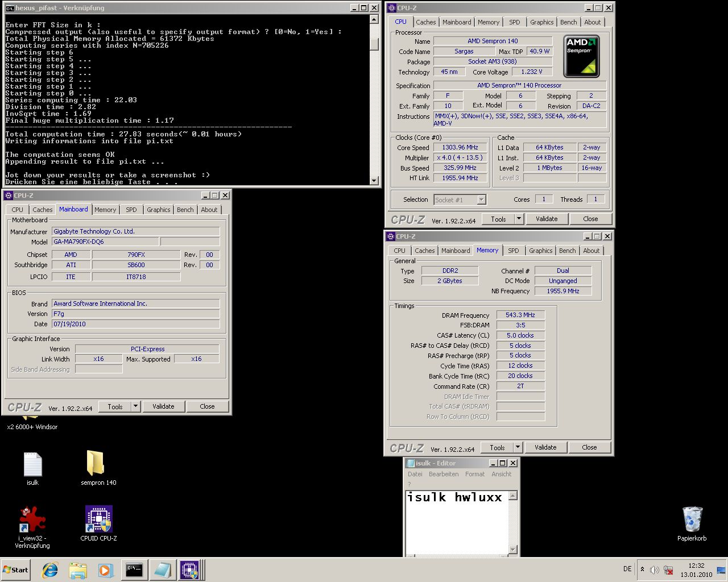
Task: Open Mainboard tab in top-right CPU-Z window
Action: coord(457,22)
